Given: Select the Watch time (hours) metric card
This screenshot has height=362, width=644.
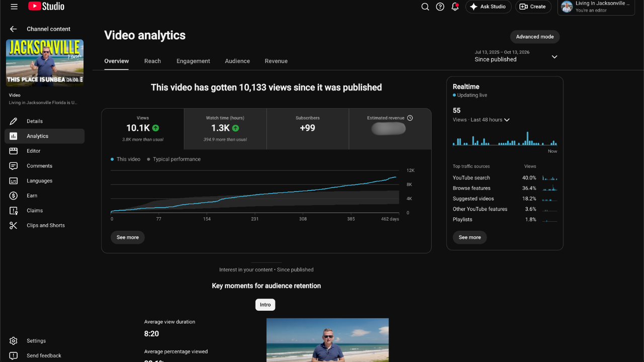Looking at the screenshot, I should click(x=225, y=129).
